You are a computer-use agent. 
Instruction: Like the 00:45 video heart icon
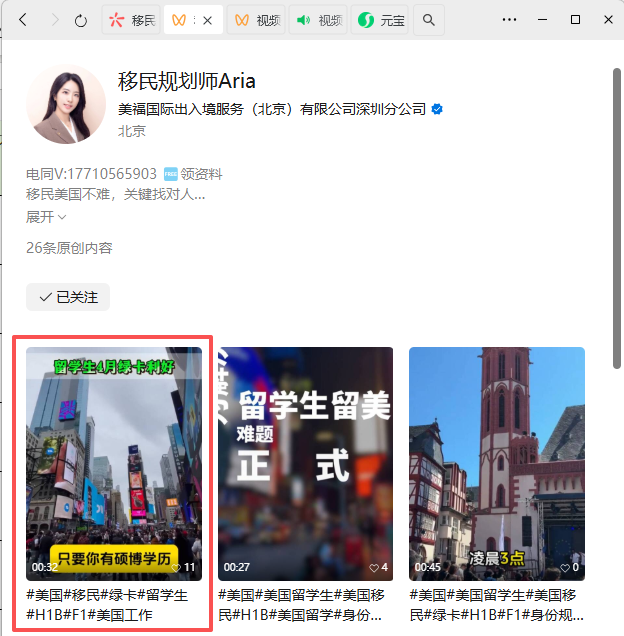565,567
